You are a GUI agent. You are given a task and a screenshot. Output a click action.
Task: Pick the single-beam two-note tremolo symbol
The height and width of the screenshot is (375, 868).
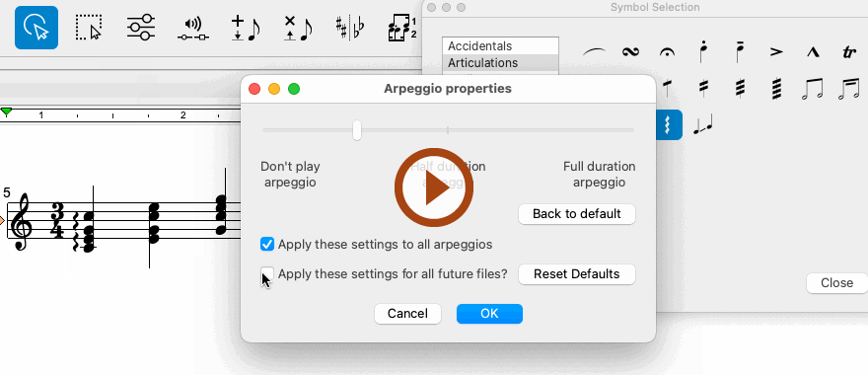pos(813,89)
